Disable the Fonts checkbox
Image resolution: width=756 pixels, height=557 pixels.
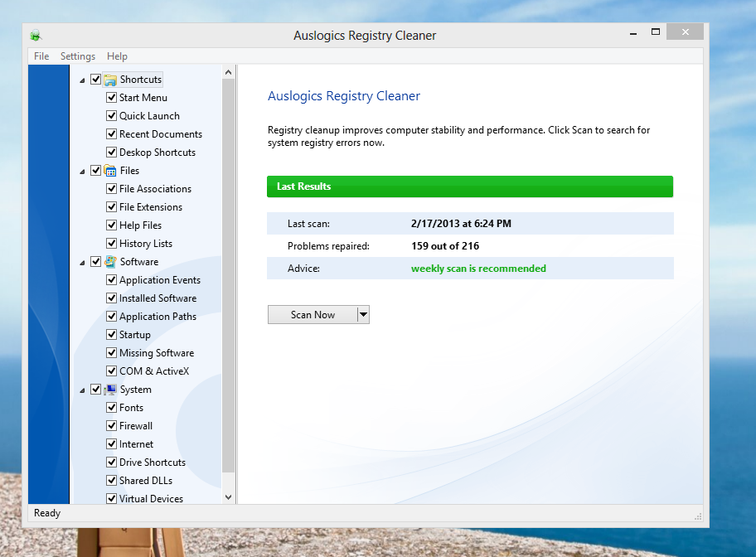(x=111, y=408)
